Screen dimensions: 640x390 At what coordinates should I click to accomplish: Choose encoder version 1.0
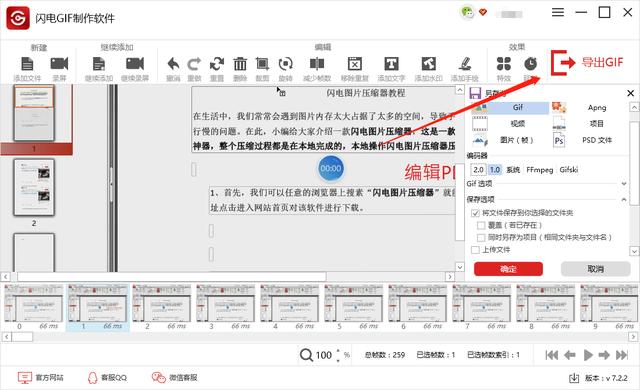coord(495,170)
